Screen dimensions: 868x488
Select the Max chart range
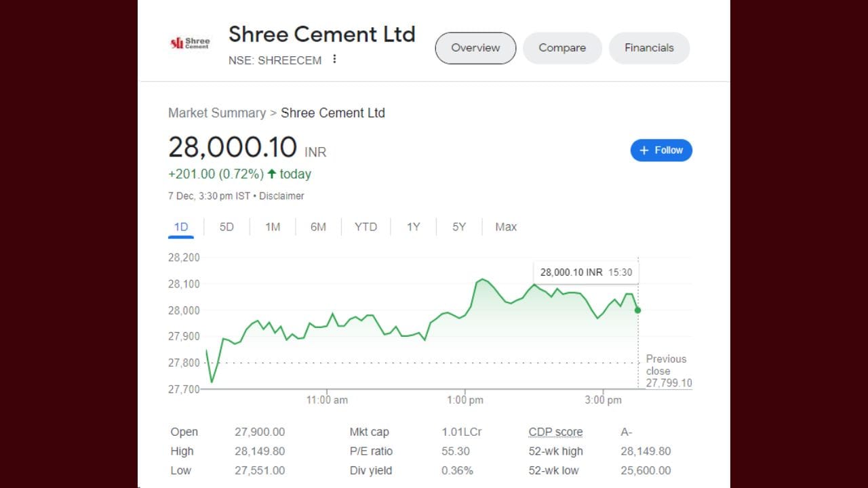coord(506,227)
